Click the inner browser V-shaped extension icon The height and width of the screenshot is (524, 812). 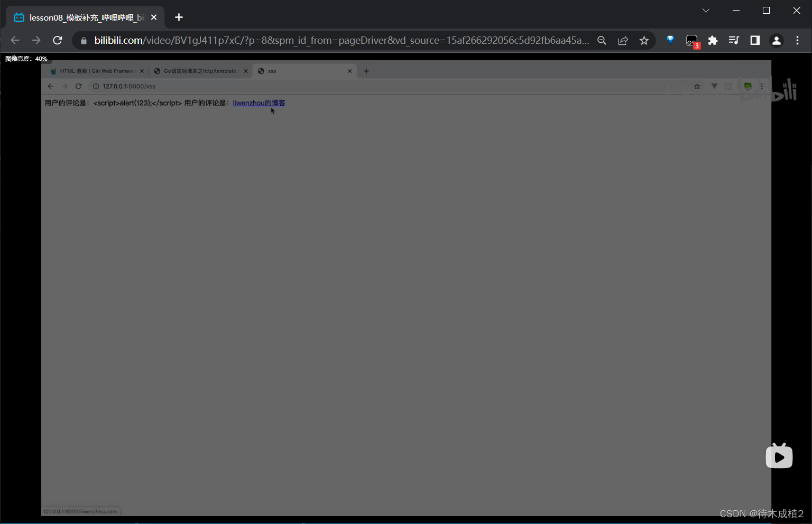pos(714,86)
